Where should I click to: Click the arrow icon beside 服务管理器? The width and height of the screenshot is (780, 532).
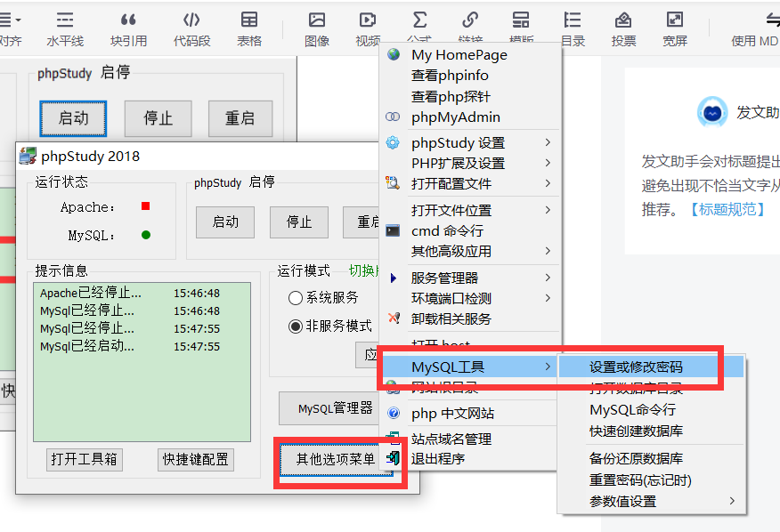pyautogui.click(x=393, y=278)
